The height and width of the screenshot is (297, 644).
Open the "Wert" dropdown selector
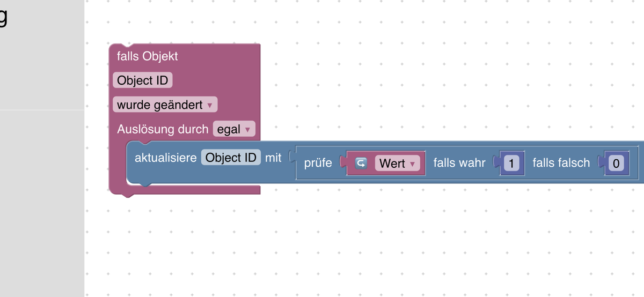397,164
